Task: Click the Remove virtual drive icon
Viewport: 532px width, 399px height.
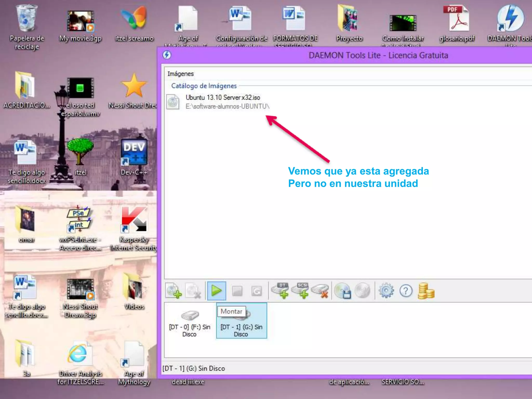Action: (x=320, y=291)
